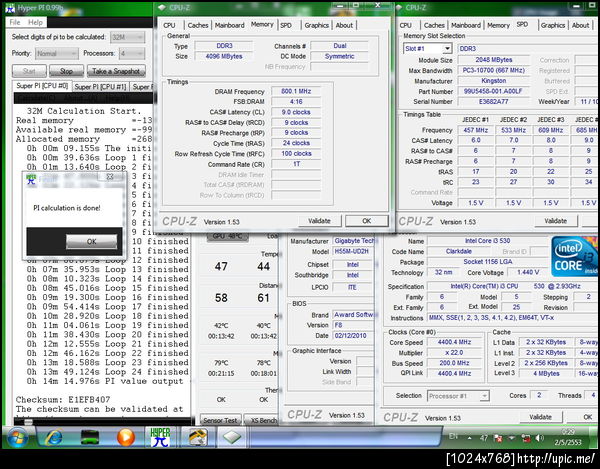Open the taskbar clock showing 2/5/2553
The height and width of the screenshot is (469, 600).
pyautogui.click(x=567, y=437)
